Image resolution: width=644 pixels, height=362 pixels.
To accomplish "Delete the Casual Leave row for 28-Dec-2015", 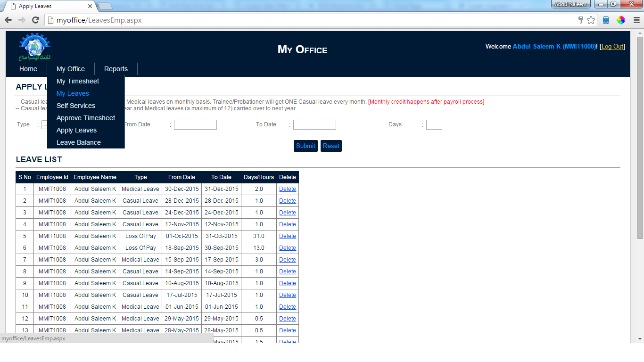I will tap(288, 201).
